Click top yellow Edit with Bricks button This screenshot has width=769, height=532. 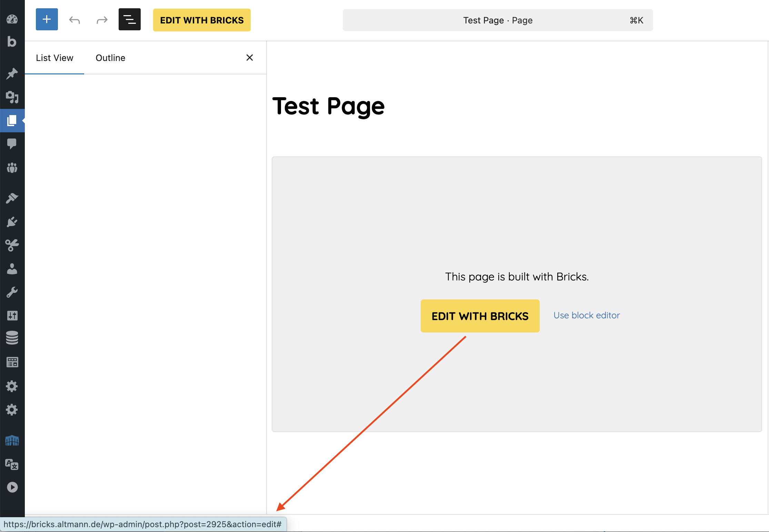pyautogui.click(x=202, y=20)
